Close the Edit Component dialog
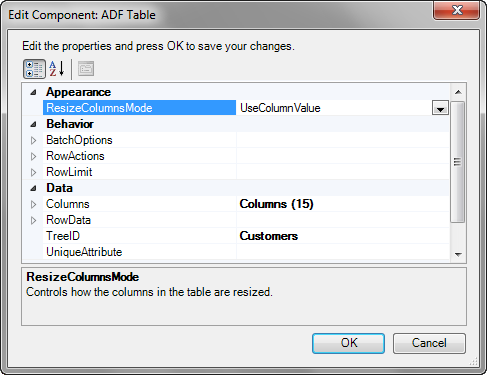 tap(456, 10)
